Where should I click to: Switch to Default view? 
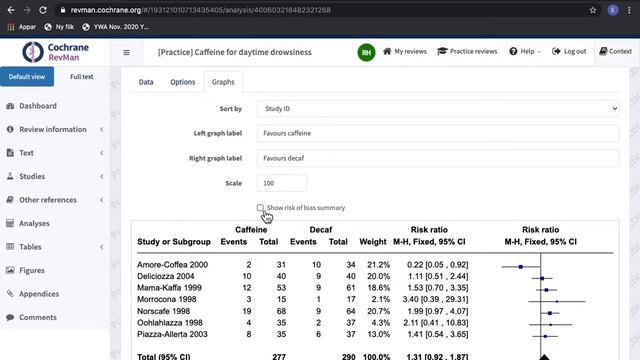(x=27, y=77)
